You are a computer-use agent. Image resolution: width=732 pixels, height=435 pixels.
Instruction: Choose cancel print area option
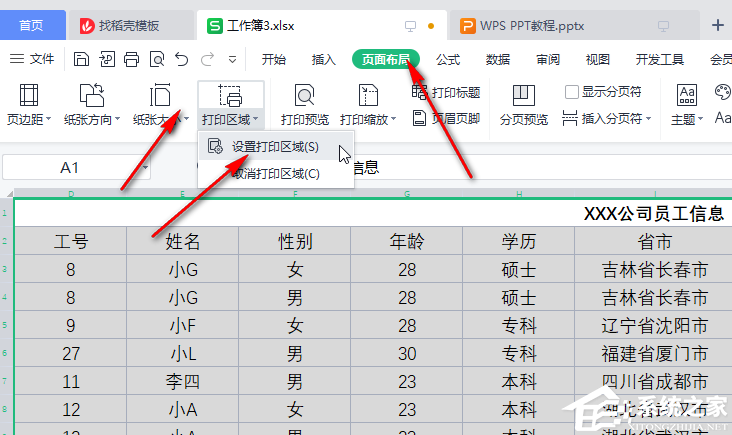pos(275,174)
